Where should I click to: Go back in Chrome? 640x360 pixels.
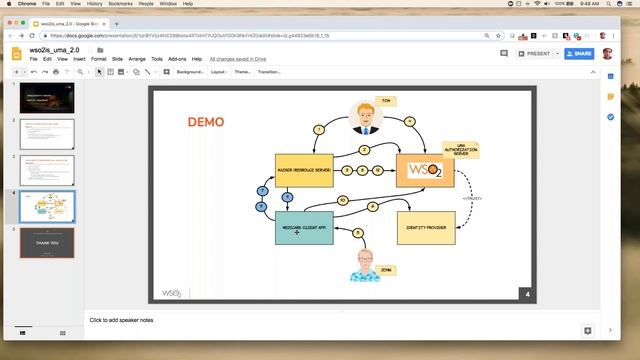click(11, 36)
